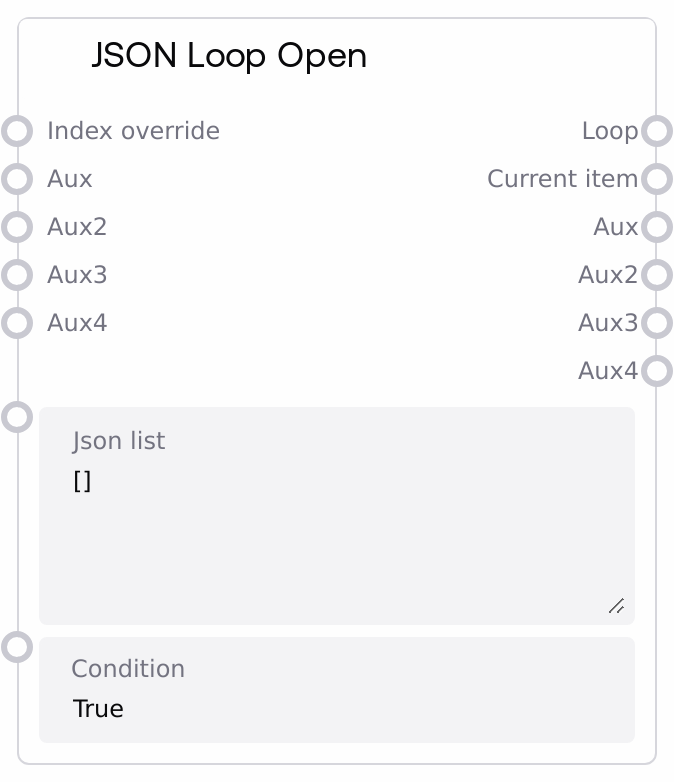Screen dimensions: 674x782
Task: Select the Aux4 input connector
Action: pyautogui.click(x=17, y=323)
